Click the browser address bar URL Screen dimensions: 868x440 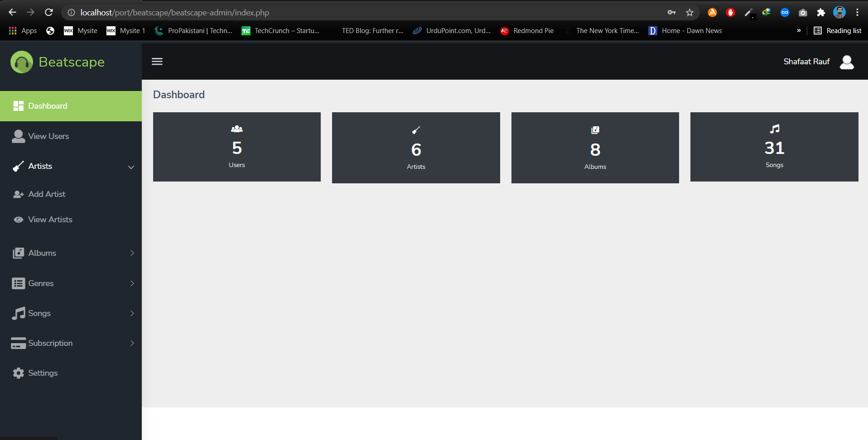click(174, 13)
